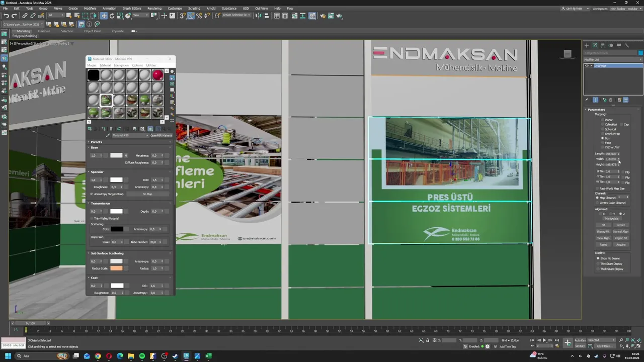Image resolution: width=644 pixels, height=362 pixels.
Task: Switch to the Freeform ribbon tab
Action: pyautogui.click(x=44, y=31)
